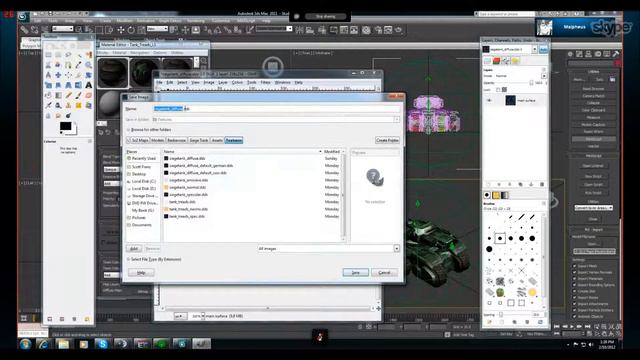The height and width of the screenshot is (360, 640).
Task: Select the Clone stamp tool
Action: (68, 105)
